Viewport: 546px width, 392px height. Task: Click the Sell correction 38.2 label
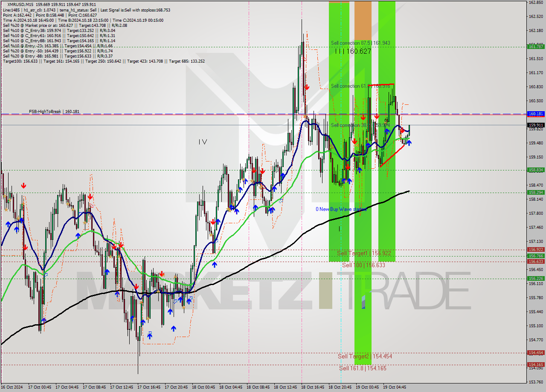coord(360,125)
